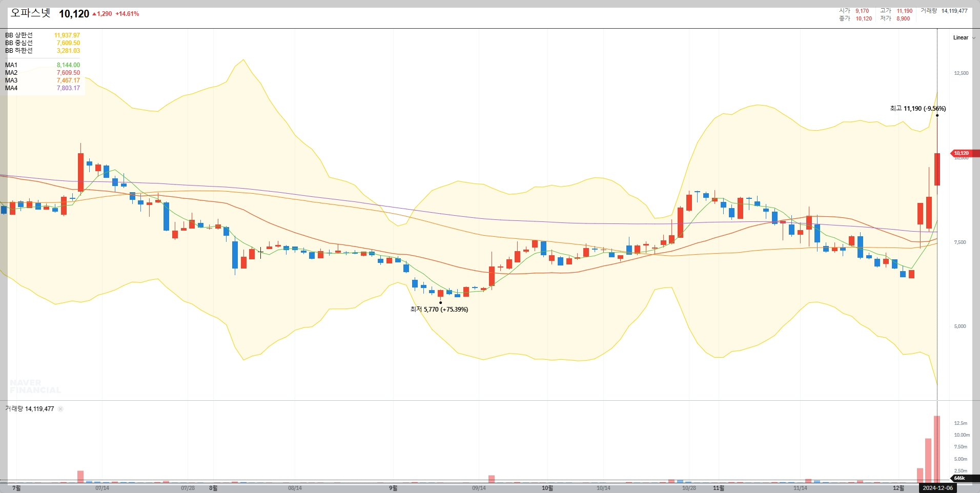Click the 7,500 price axis label
Image resolution: width=980 pixels, height=493 pixels.
[x=959, y=242]
